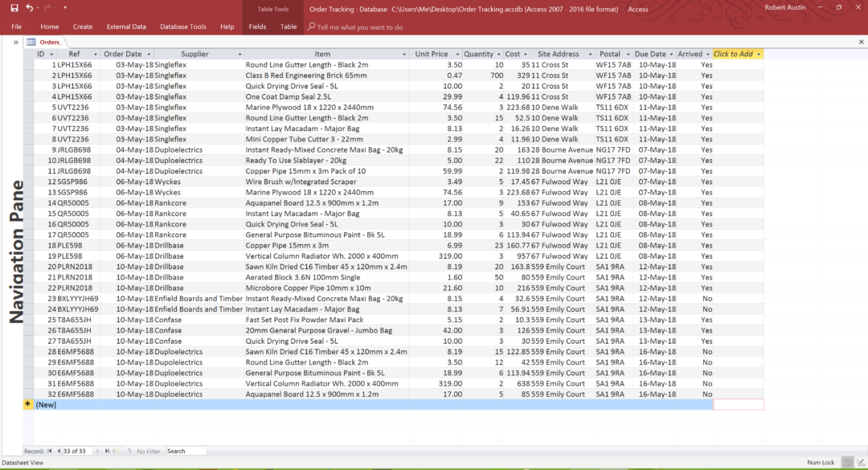Image resolution: width=868 pixels, height=470 pixels.
Task: Expand the Order Date column dropdown
Action: (149, 55)
